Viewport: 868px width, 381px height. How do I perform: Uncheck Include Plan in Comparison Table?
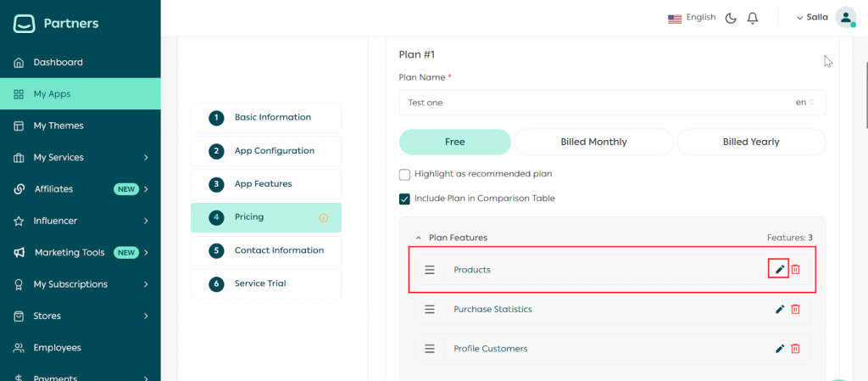(404, 199)
